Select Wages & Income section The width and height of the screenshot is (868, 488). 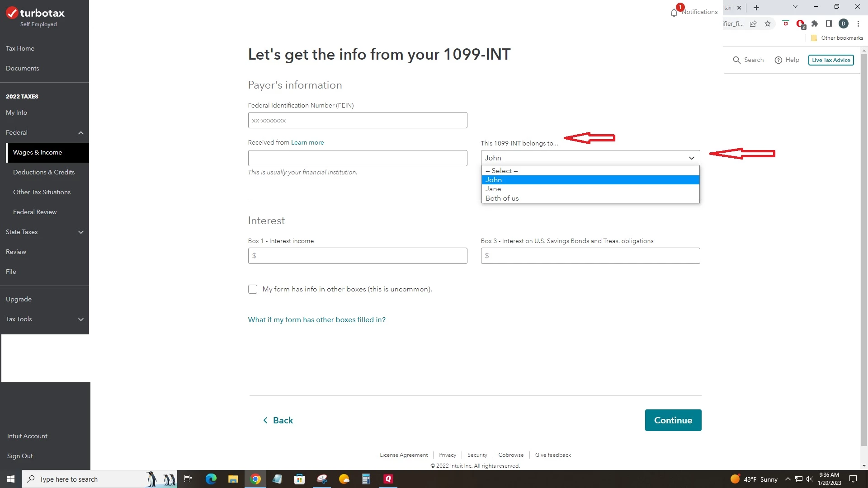pyautogui.click(x=47, y=152)
